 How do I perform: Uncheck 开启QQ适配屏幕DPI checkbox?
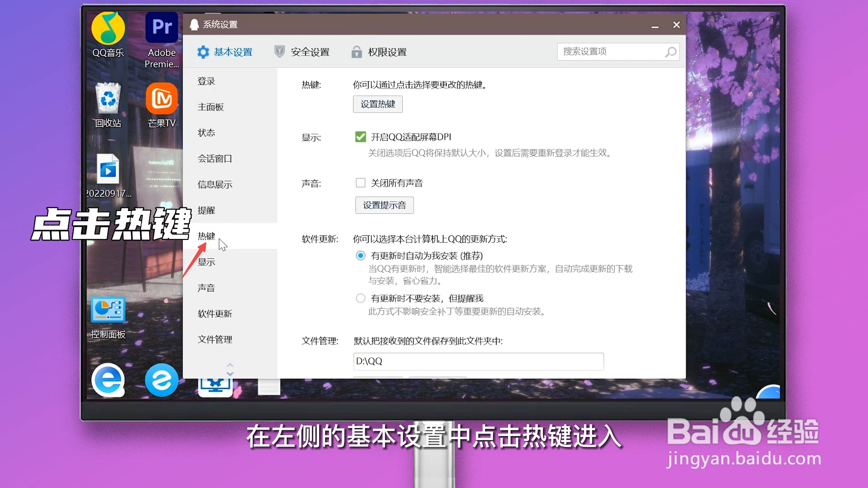coord(360,137)
